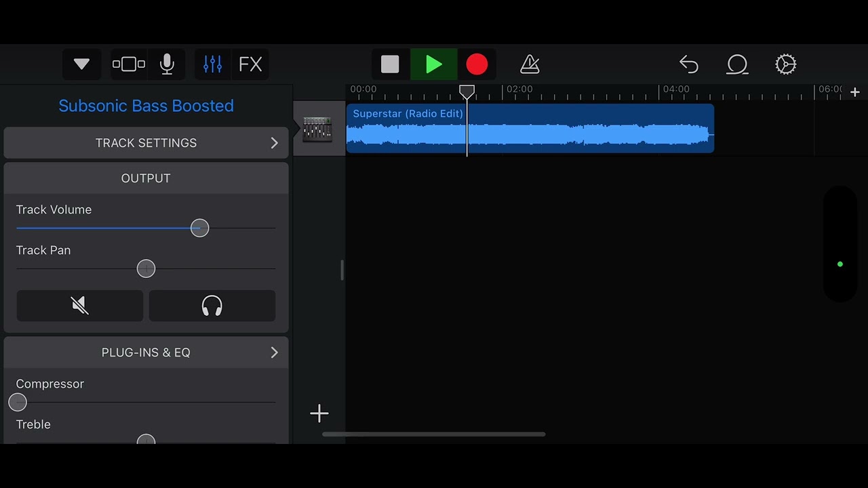This screenshot has height=488, width=868.
Task: Select the Subsonic Bass Boosted track name
Action: pyautogui.click(x=146, y=106)
